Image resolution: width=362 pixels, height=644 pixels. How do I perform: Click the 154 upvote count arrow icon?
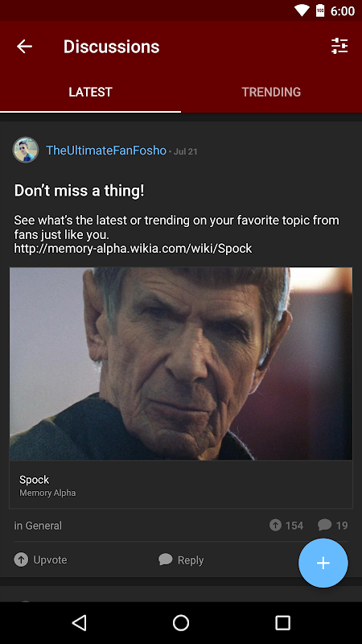tap(275, 525)
